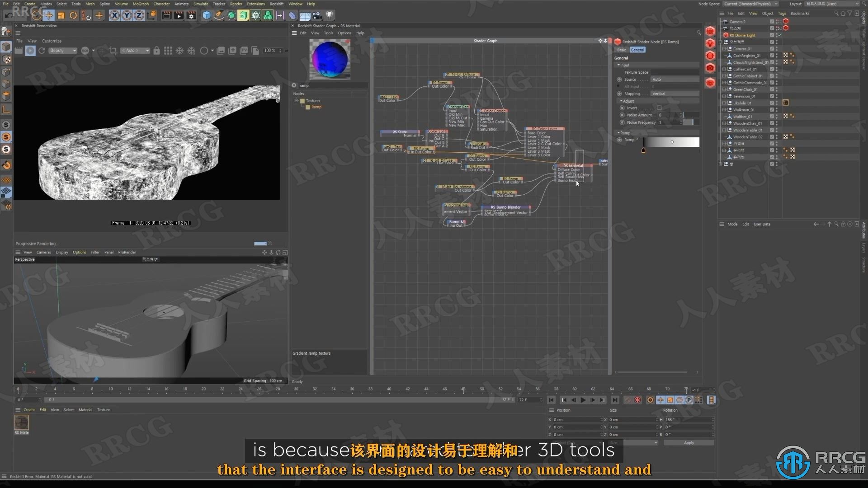This screenshot has height=488, width=868.
Task: Open the Mapping dropdown menu
Action: [x=674, y=94]
